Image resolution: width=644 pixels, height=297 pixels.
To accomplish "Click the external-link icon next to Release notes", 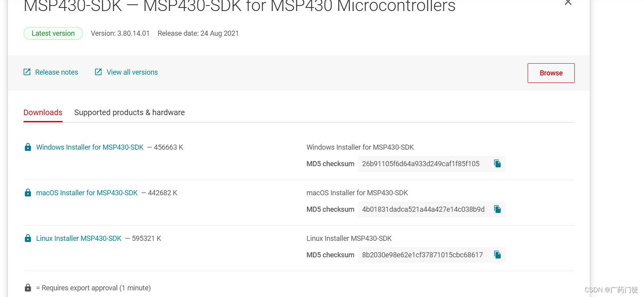I will (x=27, y=72).
